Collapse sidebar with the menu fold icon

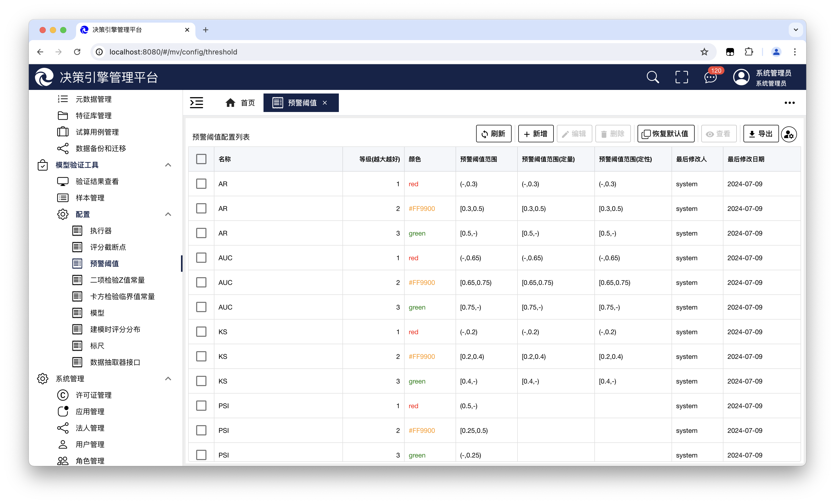pos(197,103)
